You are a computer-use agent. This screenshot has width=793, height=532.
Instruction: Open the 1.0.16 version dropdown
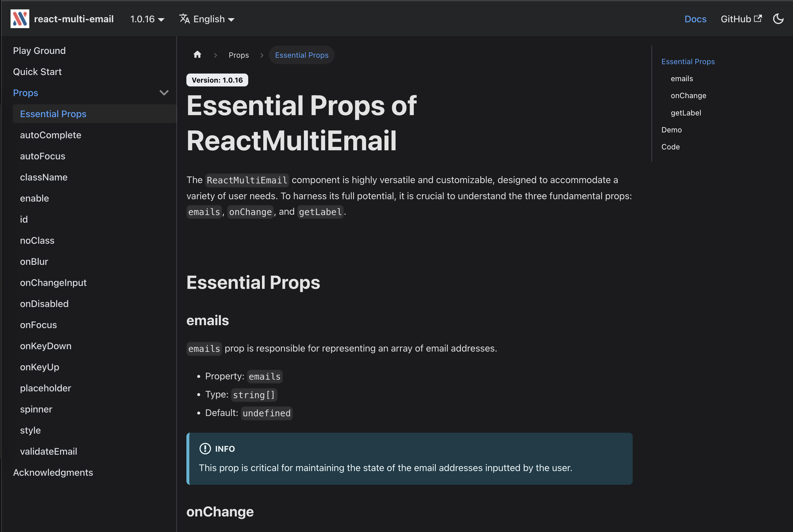(147, 19)
